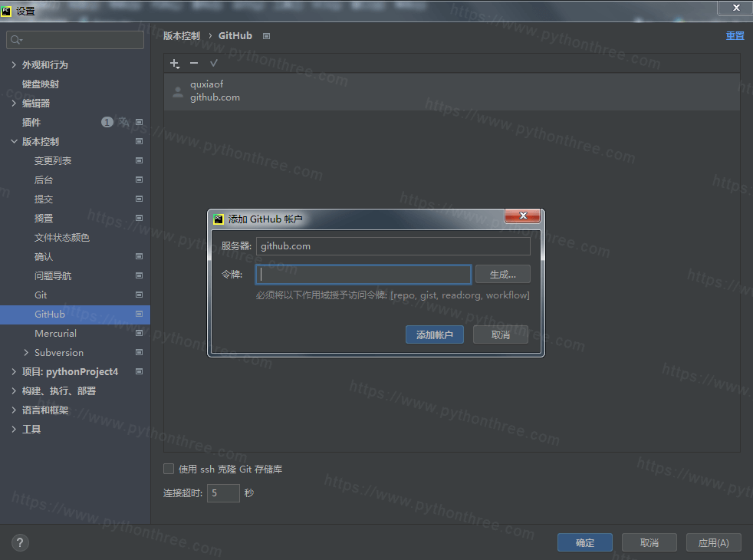Click the 连接超时 seconds field
753x560 pixels.
(x=223, y=493)
